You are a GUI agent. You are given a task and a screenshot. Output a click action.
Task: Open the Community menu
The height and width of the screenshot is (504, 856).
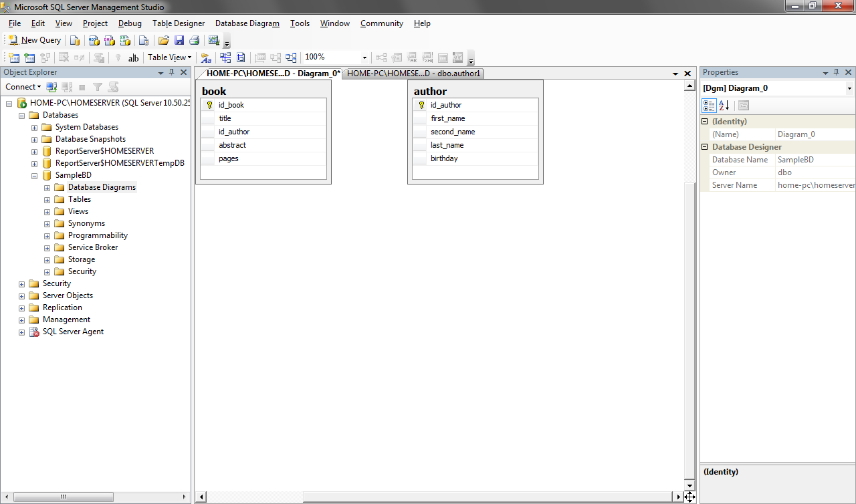pyautogui.click(x=382, y=23)
